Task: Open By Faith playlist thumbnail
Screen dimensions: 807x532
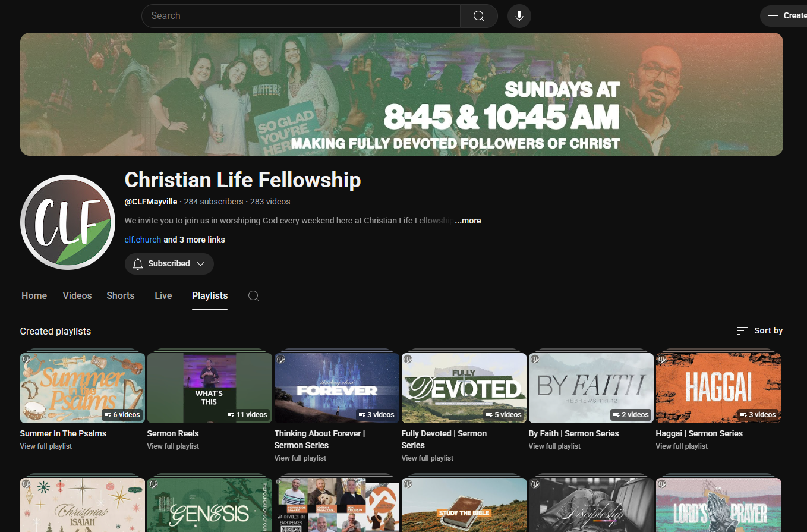Action: 591,388
